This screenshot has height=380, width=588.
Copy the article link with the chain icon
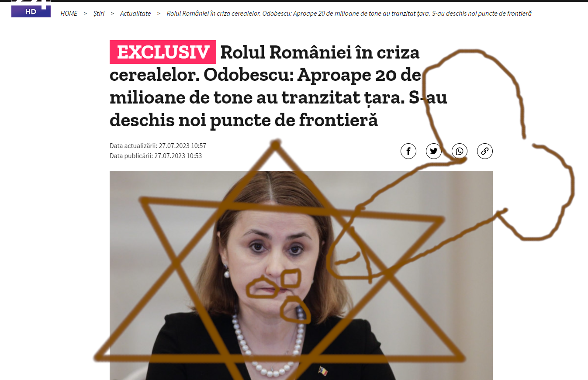pos(485,151)
